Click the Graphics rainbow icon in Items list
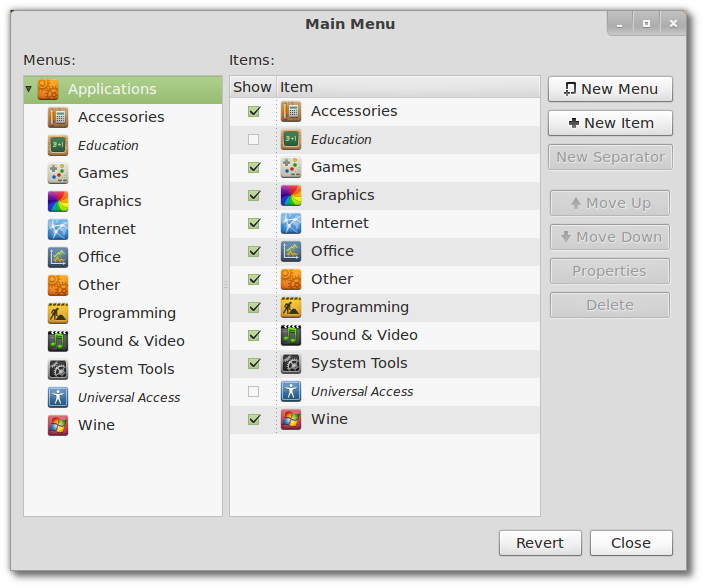 click(x=291, y=195)
